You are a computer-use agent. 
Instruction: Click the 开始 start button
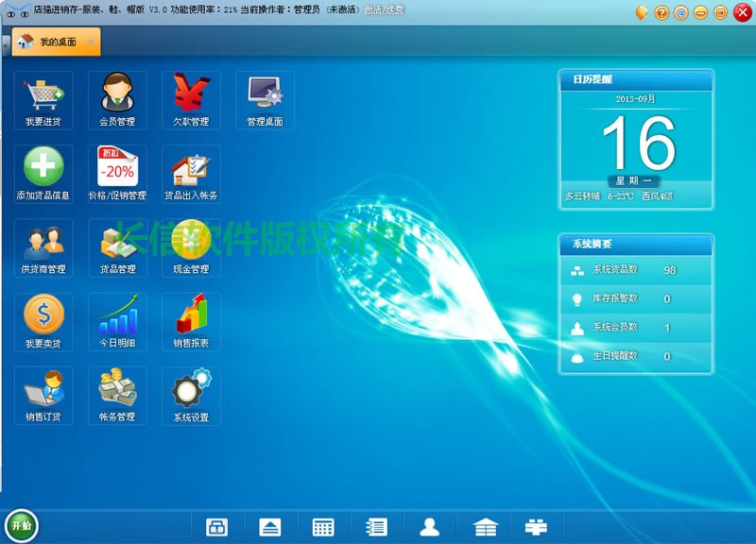pyautogui.click(x=22, y=526)
